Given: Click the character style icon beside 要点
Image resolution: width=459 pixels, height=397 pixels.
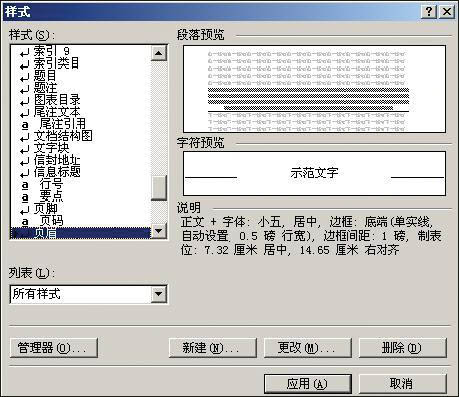Looking at the screenshot, I should click(25, 197).
